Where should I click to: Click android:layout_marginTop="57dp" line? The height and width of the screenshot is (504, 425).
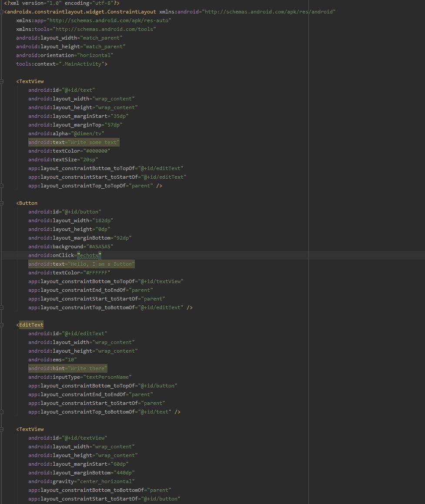click(x=75, y=125)
